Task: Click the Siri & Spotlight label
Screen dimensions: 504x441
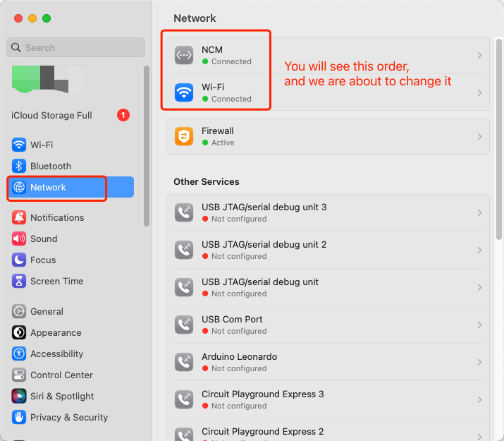Action: (x=62, y=397)
